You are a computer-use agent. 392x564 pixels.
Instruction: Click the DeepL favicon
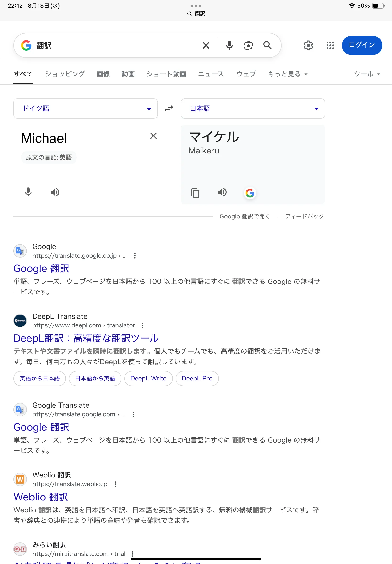(x=20, y=321)
